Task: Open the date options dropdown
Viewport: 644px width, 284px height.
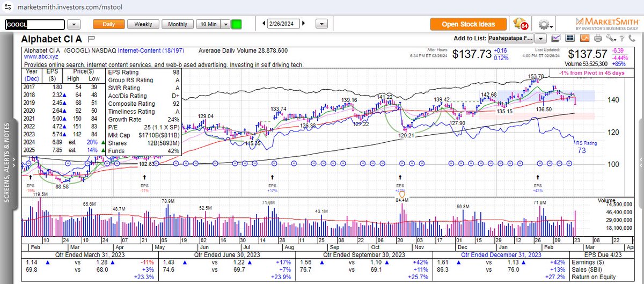Action: coord(321,24)
